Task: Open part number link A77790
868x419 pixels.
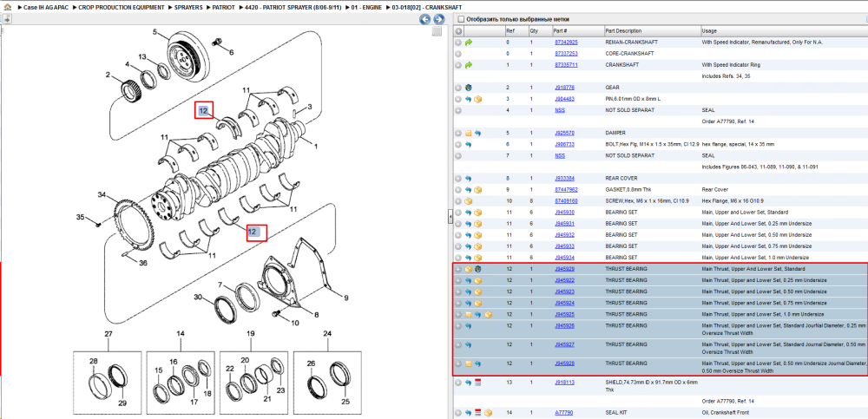Action: [x=563, y=413]
